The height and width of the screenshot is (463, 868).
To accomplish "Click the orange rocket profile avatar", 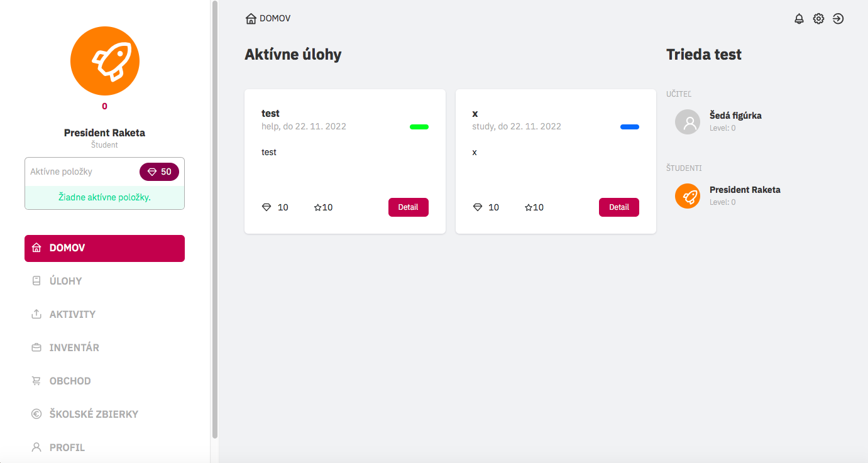I will pos(105,61).
